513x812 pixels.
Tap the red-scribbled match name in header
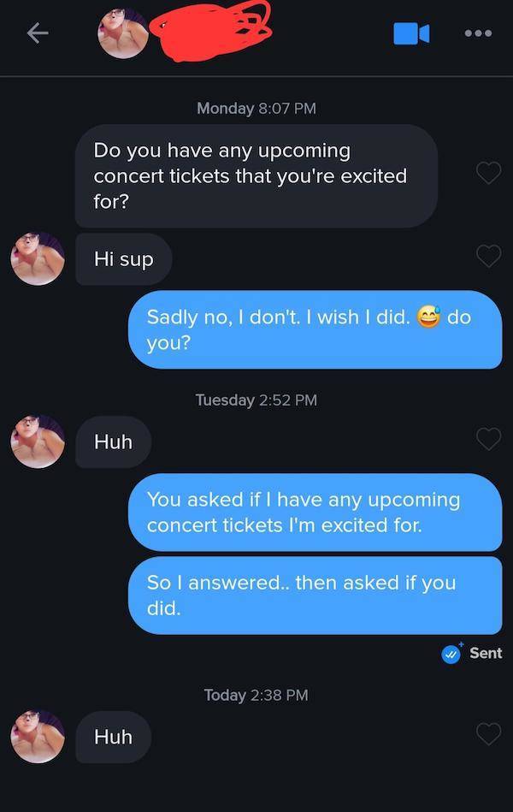(209, 32)
